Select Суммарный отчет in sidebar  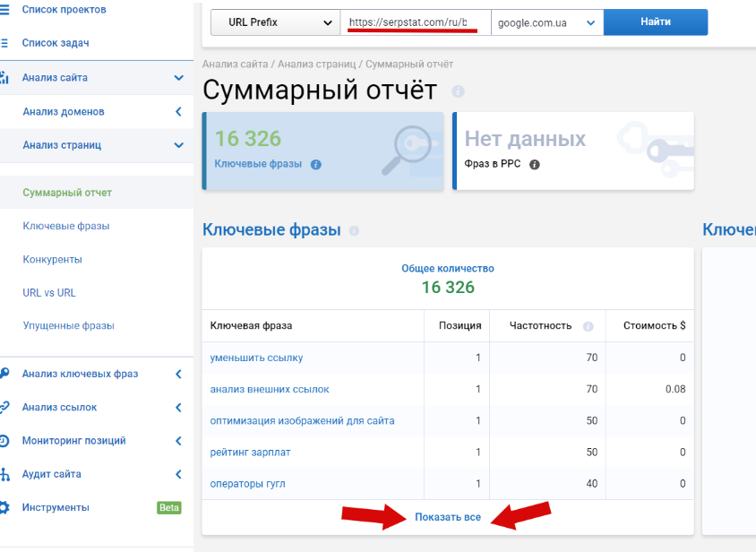pyautogui.click(x=67, y=193)
